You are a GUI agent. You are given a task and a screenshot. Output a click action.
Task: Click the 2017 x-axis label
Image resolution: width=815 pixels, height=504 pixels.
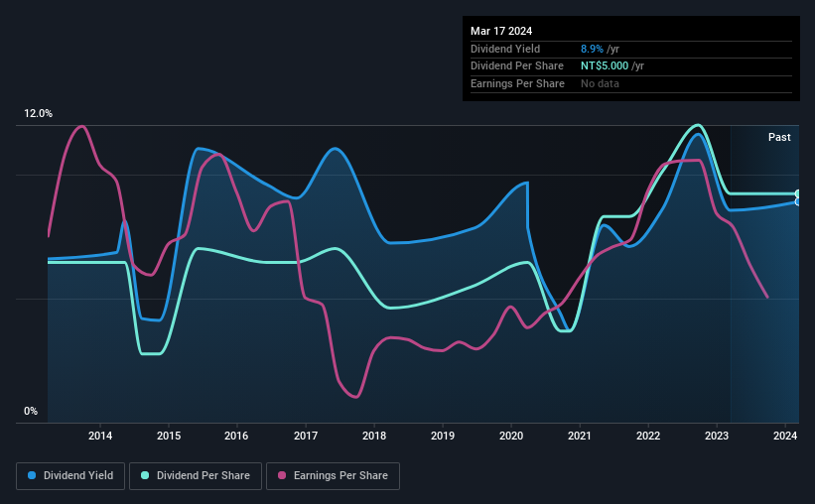(306, 436)
